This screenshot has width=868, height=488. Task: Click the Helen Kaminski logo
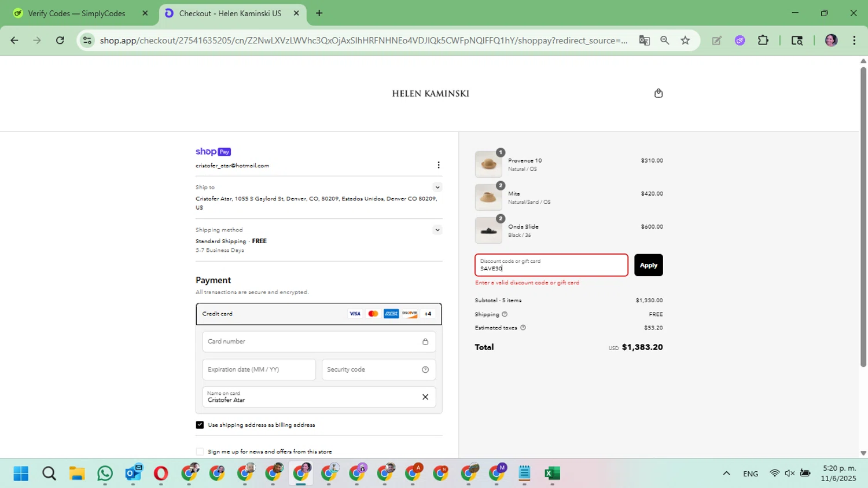431,94
